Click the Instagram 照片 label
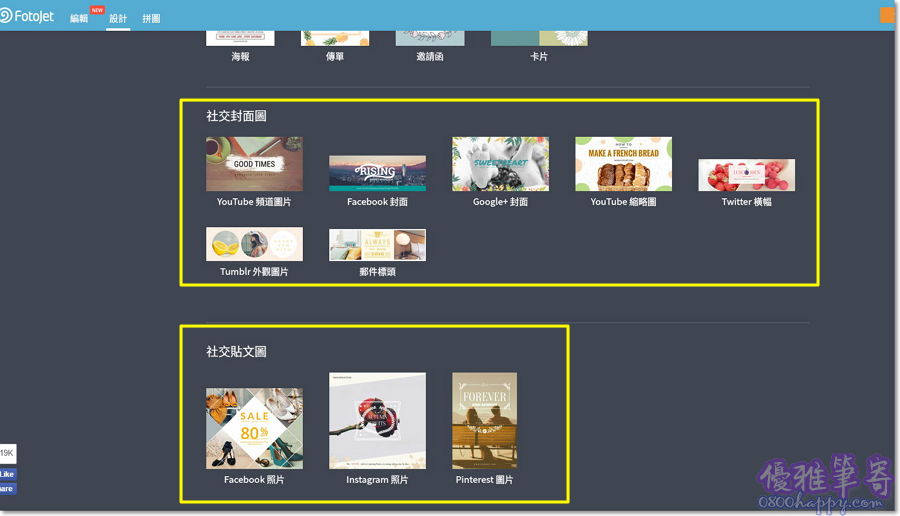The height and width of the screenshot is (516, 900). [377, 480]
